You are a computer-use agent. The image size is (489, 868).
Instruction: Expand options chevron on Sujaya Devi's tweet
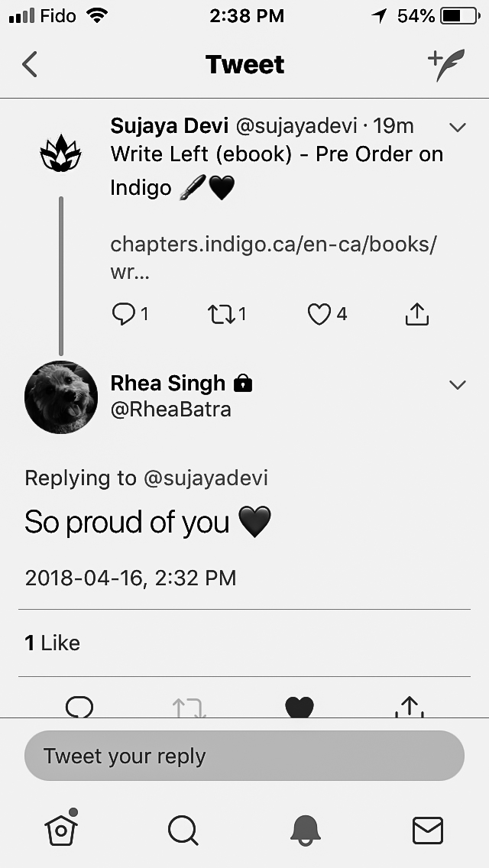pos(457,128)
